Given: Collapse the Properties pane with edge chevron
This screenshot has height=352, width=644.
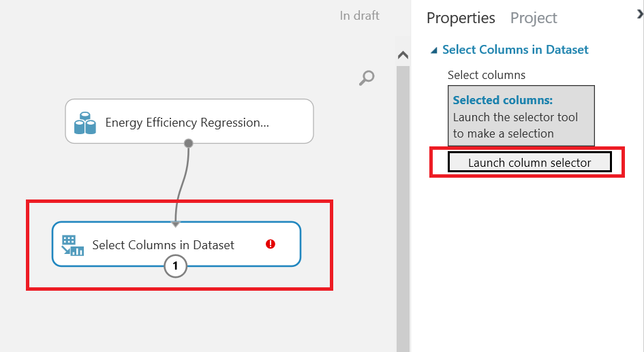Looking at the screenshot, I should click(640, 15).
